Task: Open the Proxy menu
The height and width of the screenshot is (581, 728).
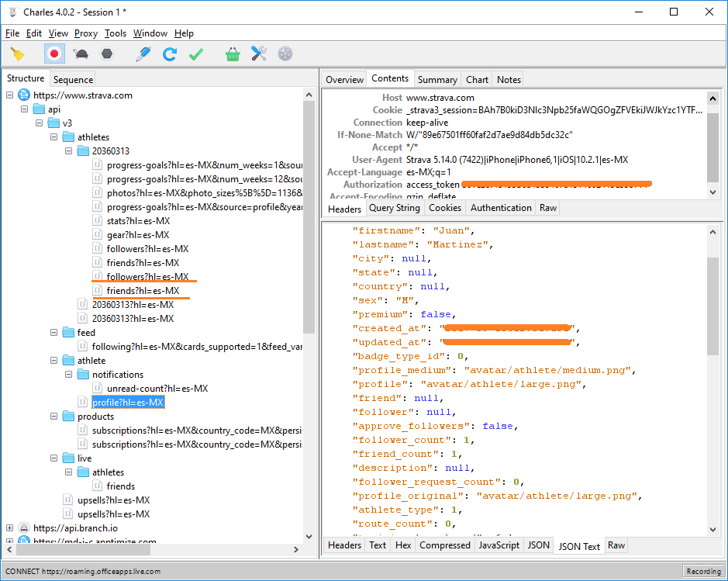Action: pos(86,33)
